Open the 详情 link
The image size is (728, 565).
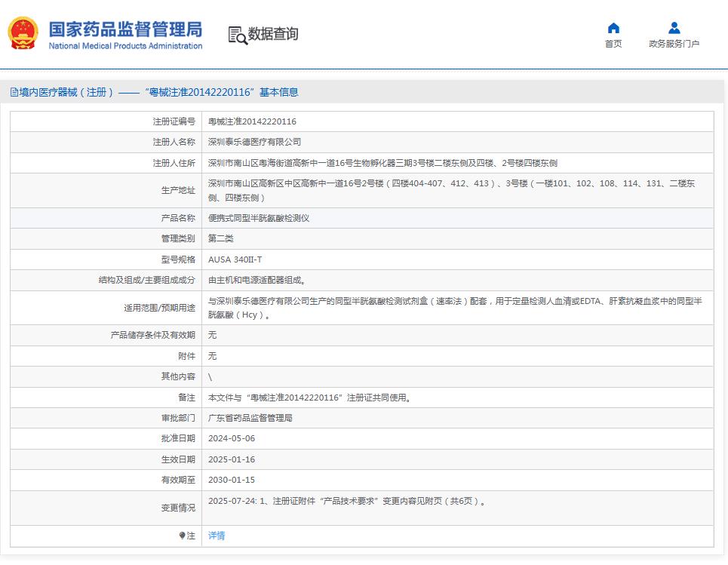click(x=217, y=536)
